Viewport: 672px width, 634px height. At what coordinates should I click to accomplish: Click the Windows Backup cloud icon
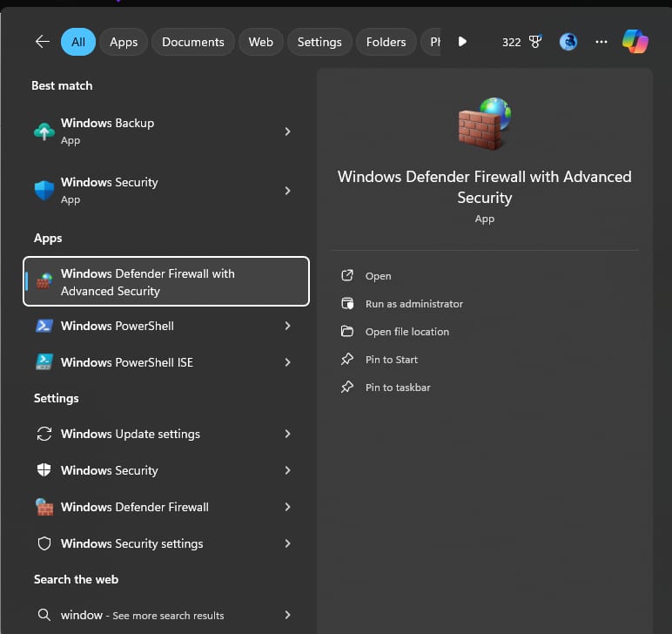tap(44, 132)
